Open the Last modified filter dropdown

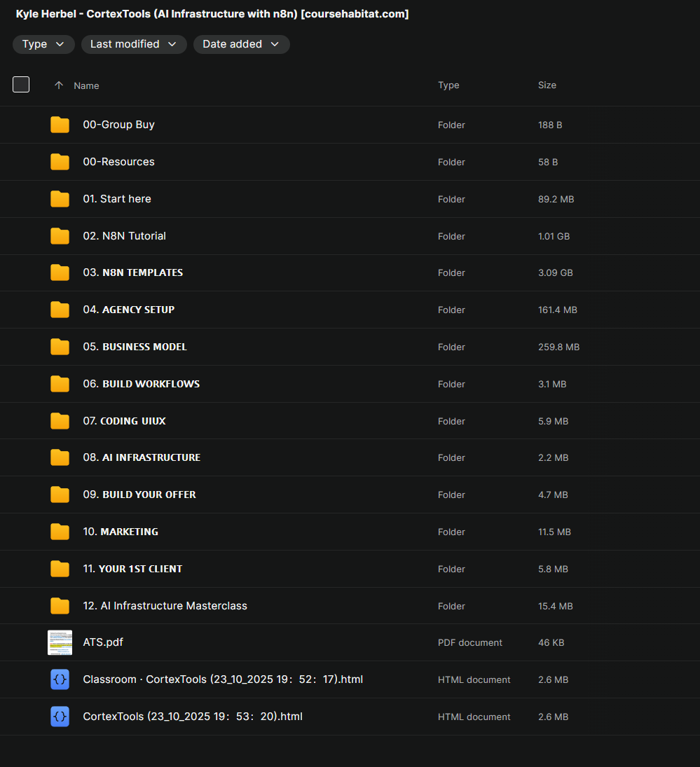(134, 45)
